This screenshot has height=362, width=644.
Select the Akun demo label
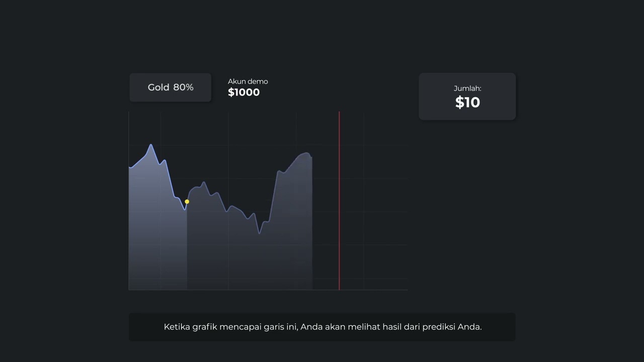(x=248, y=81)
